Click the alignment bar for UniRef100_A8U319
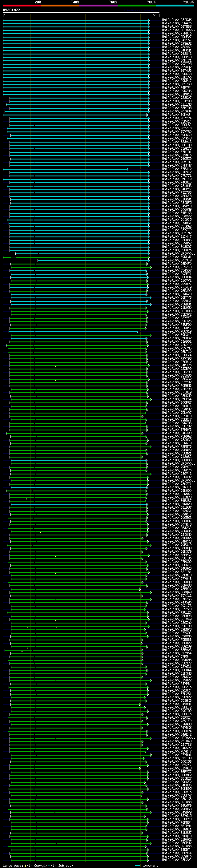197x868 pixels. click(x=73, y=332)
